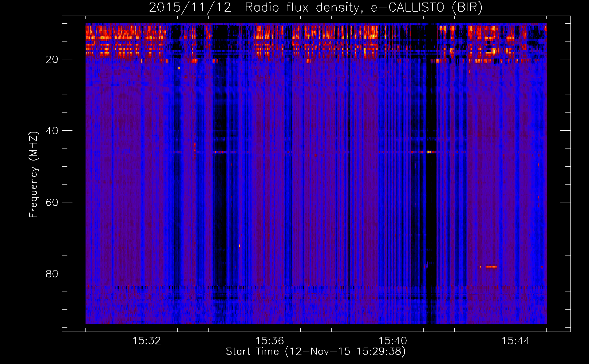
Task: Click the "20" frequency tick label
Action: 52,59
